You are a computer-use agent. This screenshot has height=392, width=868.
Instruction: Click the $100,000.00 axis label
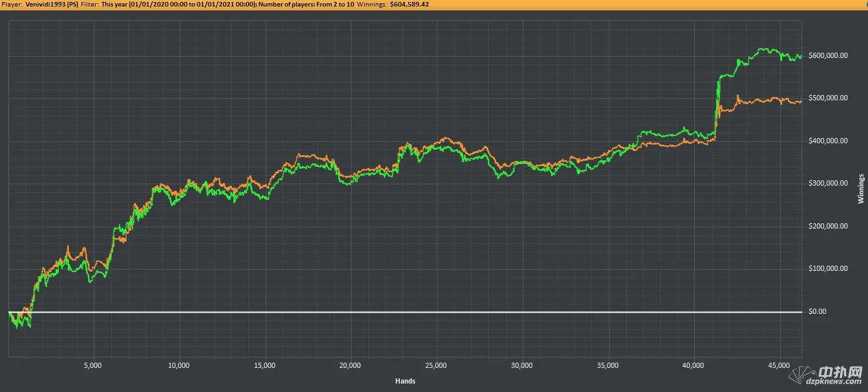point(828,269)
